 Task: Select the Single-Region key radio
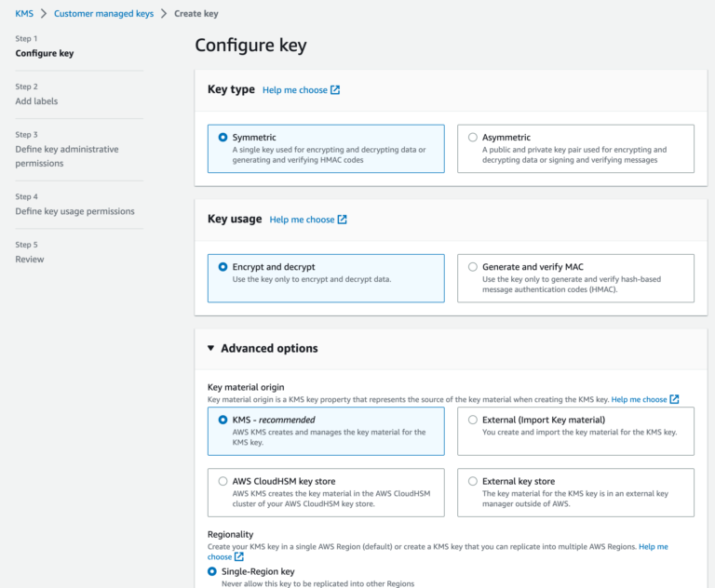pyautogui.click(x=212, y=571)
